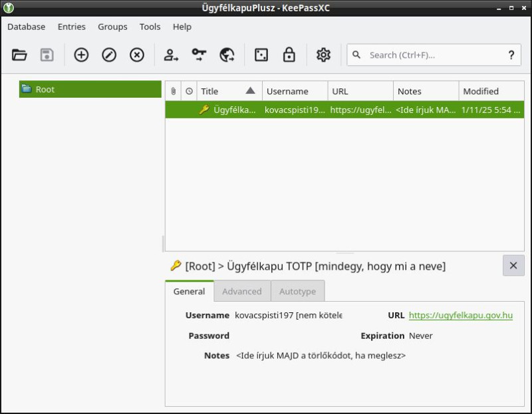Viewport: 532px width, 414px height.
Task: Click the key icon in entry preview header
Action: coord(176,266)
